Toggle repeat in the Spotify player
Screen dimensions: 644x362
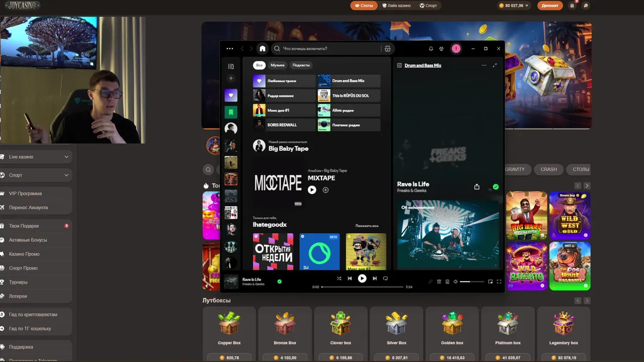click(385, 279)
